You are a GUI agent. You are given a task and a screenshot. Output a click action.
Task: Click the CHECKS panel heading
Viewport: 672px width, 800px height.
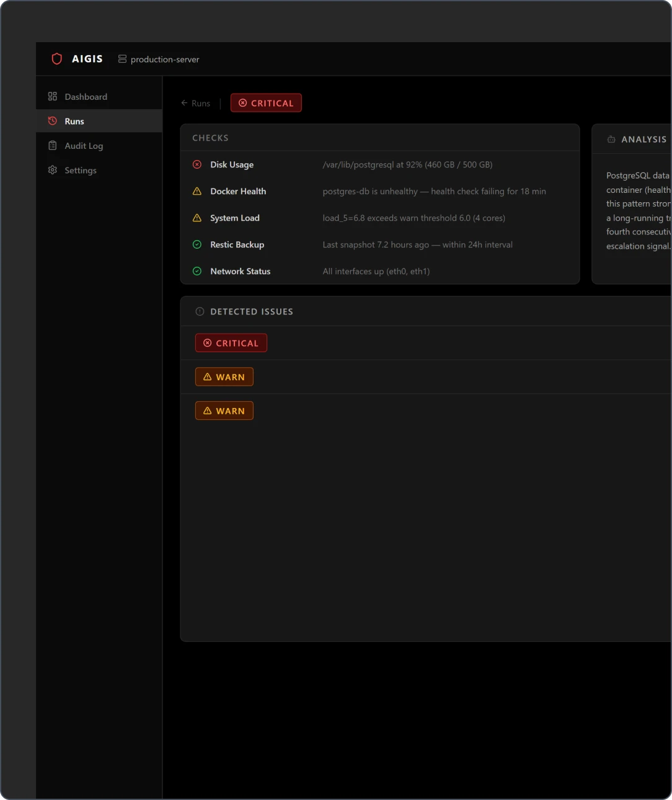click(210, 138)
